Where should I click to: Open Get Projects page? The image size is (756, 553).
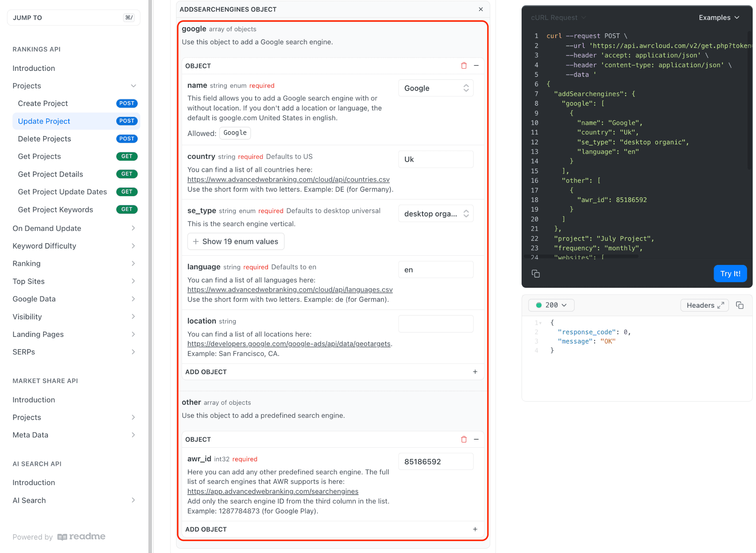click(x=76, y=156)
